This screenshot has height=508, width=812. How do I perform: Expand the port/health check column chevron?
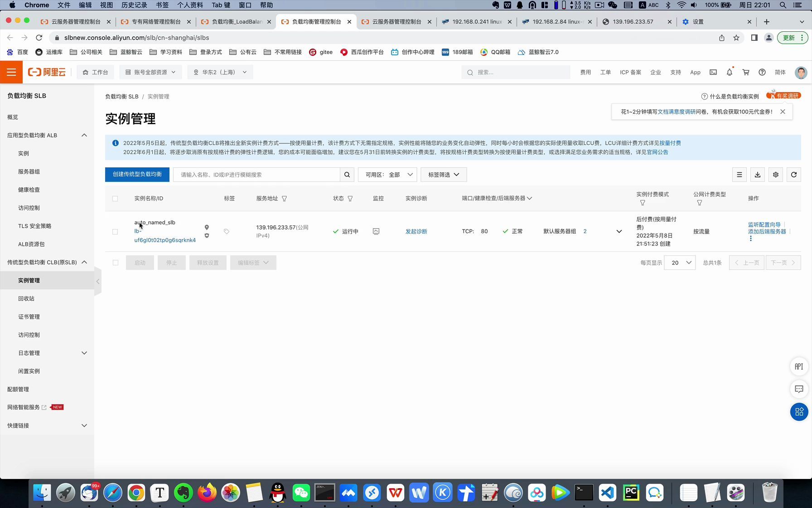pyautogui.click(x=529, y=199)
